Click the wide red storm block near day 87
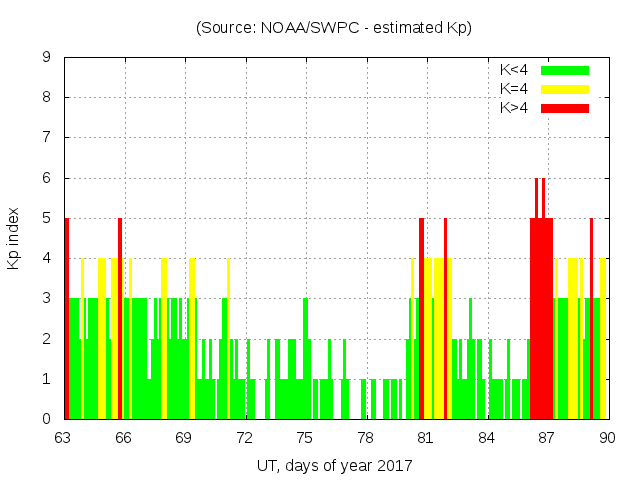 tap(541, 320)
